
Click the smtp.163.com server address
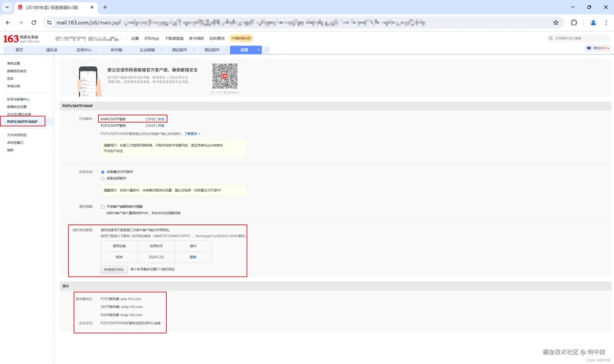tap(132, 307)
